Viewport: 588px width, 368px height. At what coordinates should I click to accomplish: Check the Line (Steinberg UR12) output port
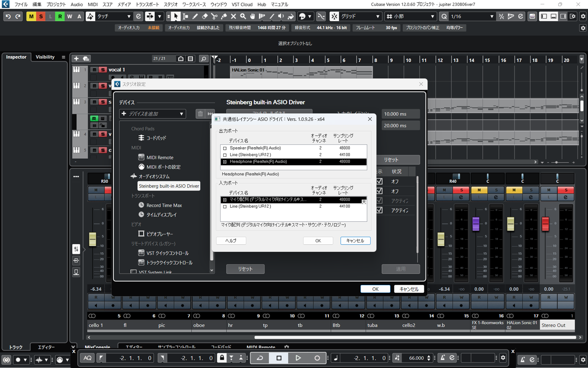(225, 155)
